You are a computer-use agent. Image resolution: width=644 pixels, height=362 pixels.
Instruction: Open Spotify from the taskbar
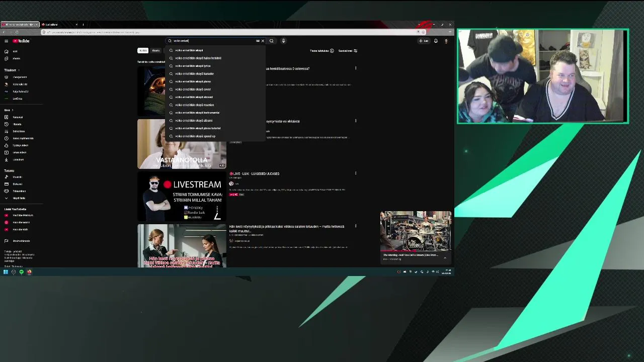pyautogui.click(x=21, y=272)
